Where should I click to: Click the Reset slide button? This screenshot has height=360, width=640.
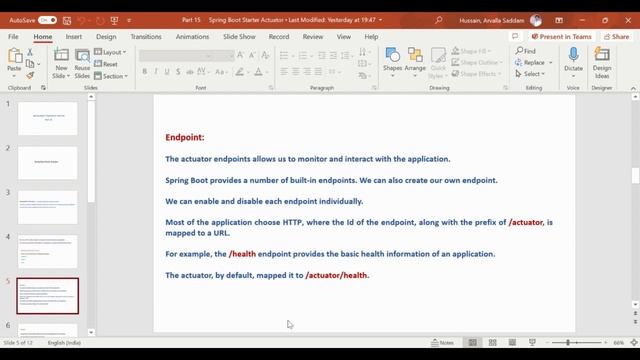click(x=106, y=64)
